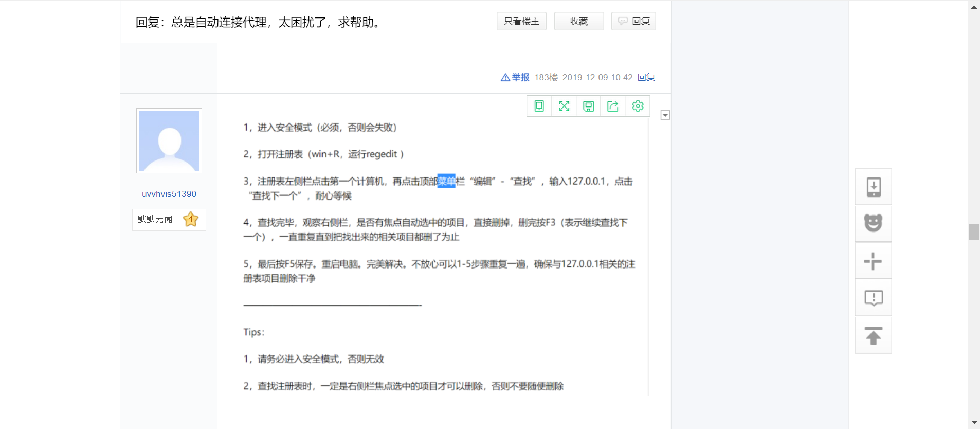Click the star level 1 icon
The image size is (980, 429).
[x=191, y=219]
